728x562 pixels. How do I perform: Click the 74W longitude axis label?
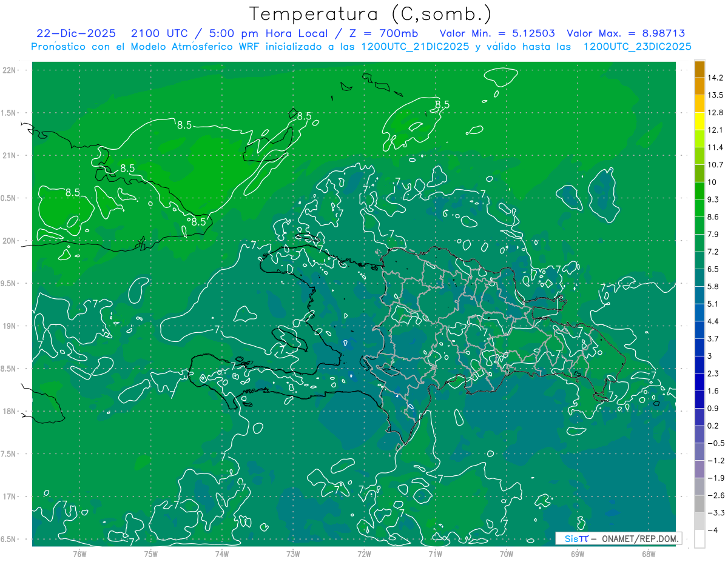tap(222, 554)
